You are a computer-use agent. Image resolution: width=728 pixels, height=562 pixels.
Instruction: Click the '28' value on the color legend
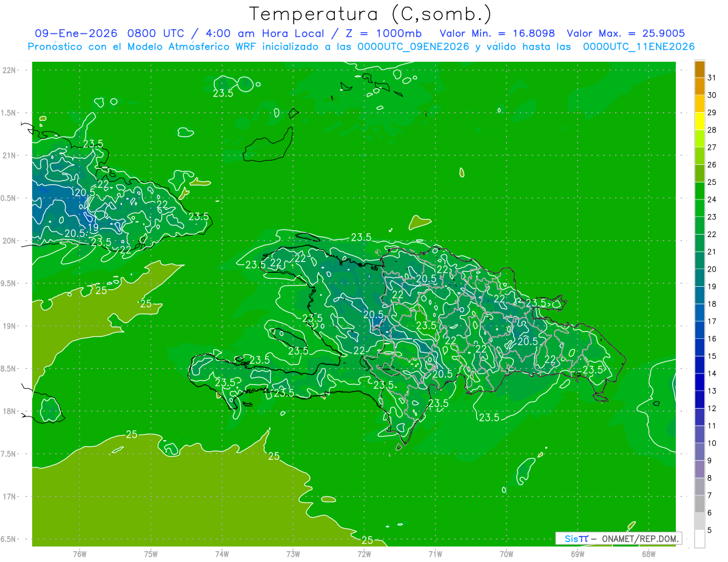pyautogui.click(x=712, y=130)
